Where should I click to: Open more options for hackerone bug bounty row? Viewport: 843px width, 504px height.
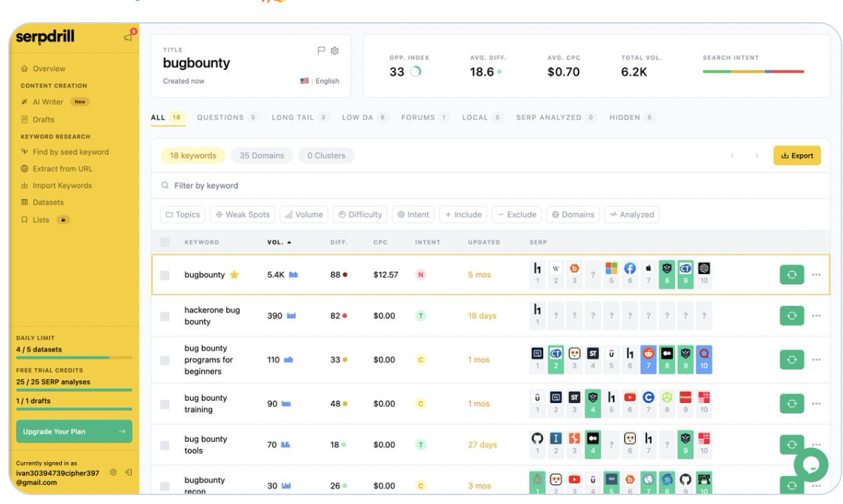click(x=816, y=316)
